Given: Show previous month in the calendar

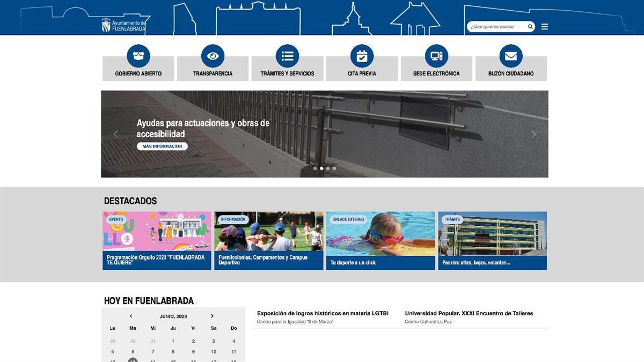Looking at the screenshot, I should click(x=131, y=316).
